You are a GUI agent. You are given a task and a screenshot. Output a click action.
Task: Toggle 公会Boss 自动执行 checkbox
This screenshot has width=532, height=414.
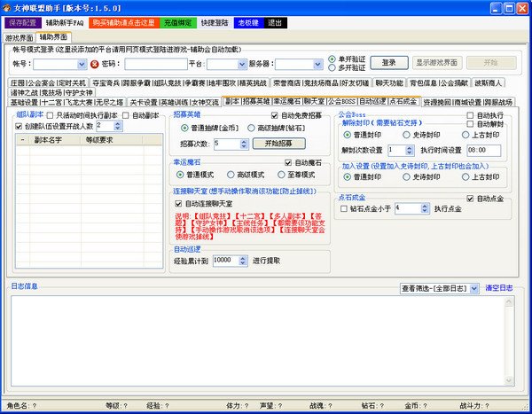tap(470, 116)
